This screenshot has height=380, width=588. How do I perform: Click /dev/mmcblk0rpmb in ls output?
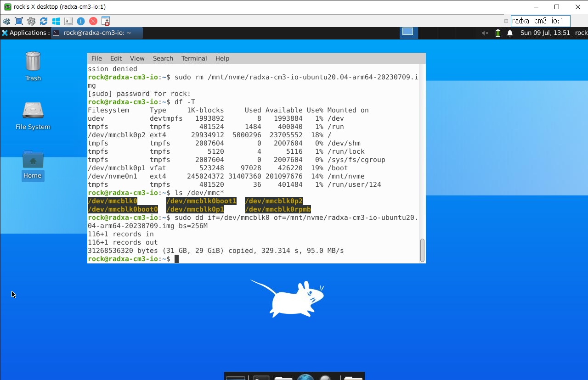coord(278,209)
